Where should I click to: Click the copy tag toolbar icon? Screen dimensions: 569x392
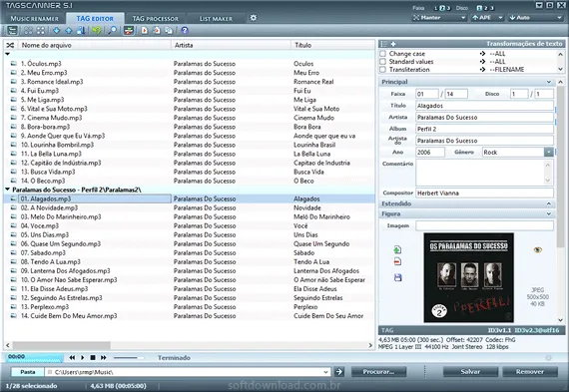pos(157,31)
